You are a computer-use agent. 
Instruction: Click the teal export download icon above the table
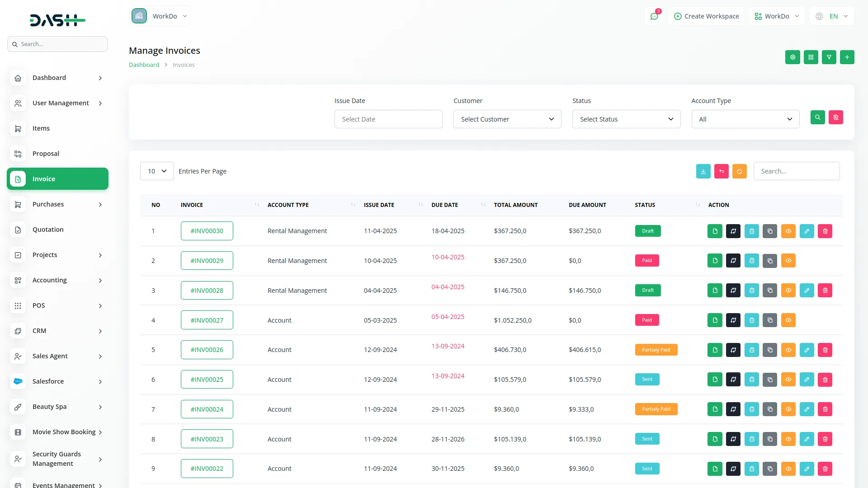(703, 171)
